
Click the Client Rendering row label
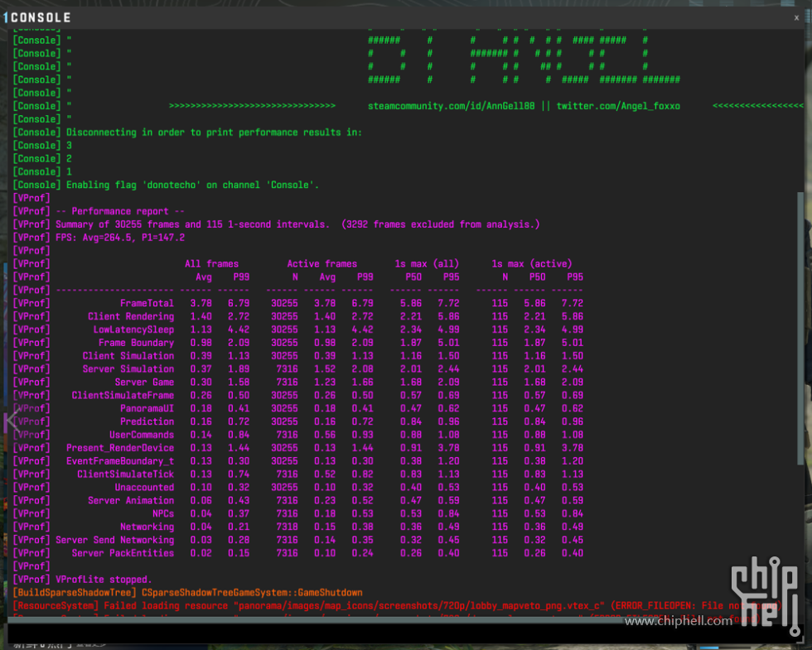tap(131, 316)
